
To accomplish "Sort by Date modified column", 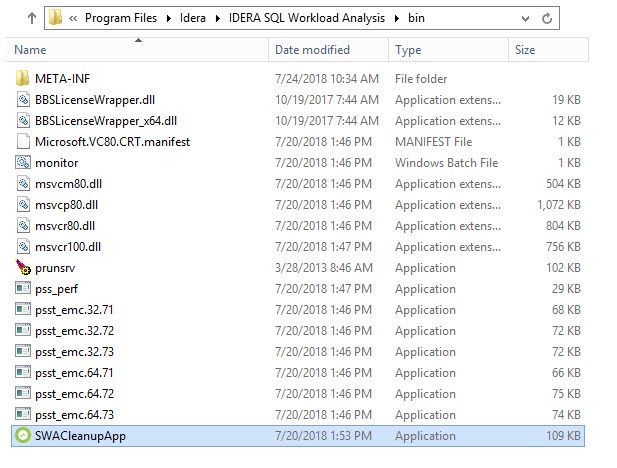I will click(x=329, y=50).
